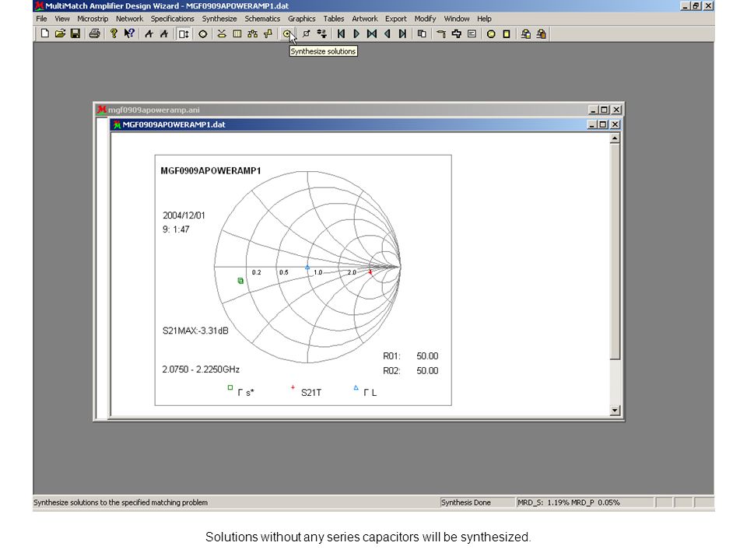Open the Window menu

point(457,19)
